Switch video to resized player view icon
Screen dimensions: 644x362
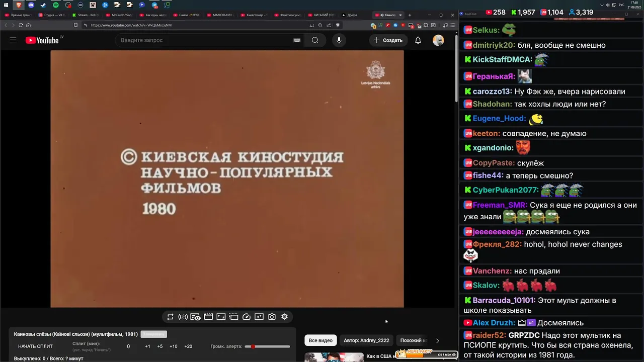click(221, 317)
